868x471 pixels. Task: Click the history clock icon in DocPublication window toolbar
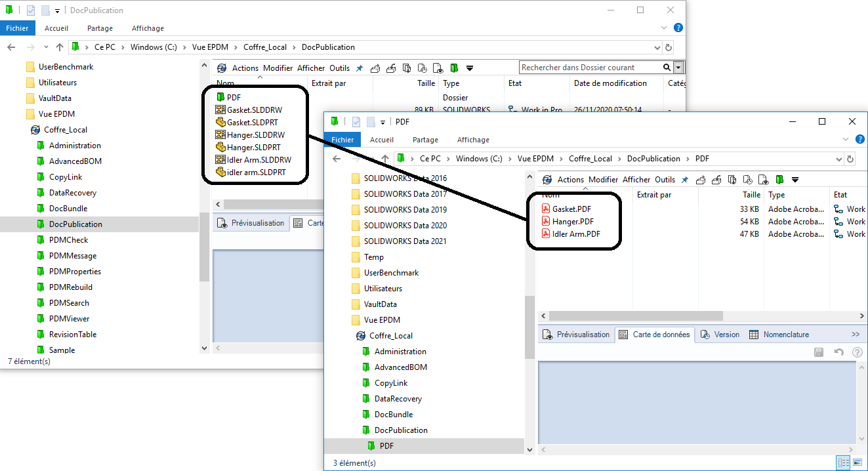coord(422,68)
